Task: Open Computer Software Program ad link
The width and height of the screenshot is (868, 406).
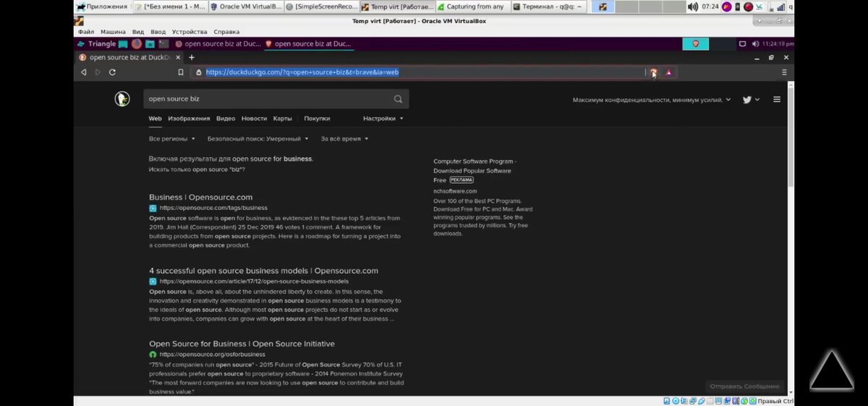Action: [475, 171]
